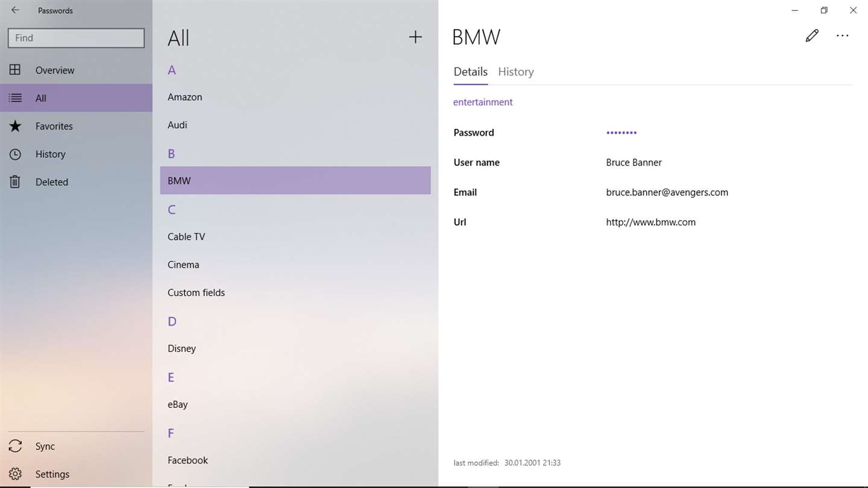Add a new password entry with plus
The width and height of the screenshot is (868, 488).
[415, 37]
